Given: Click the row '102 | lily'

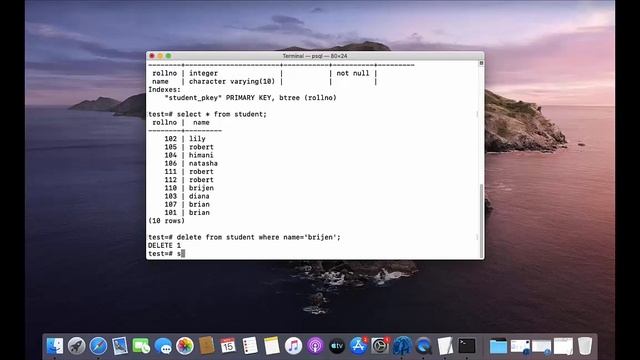Looking at the screenshot, I should (185, 139).
